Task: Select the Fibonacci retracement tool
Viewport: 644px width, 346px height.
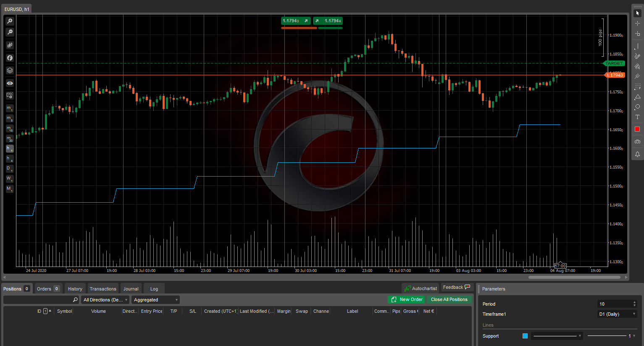Action: [x=637, y=87]
